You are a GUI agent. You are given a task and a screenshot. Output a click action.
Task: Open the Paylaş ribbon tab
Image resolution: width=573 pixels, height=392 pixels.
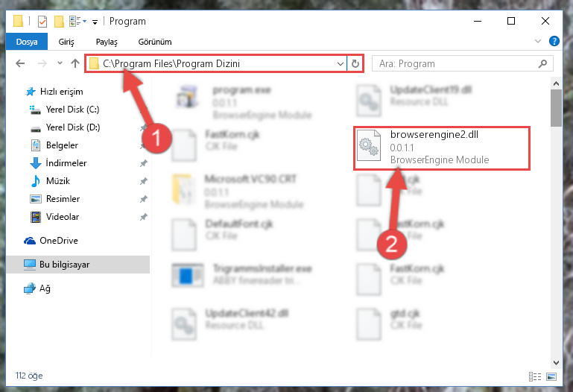[107, 42]
